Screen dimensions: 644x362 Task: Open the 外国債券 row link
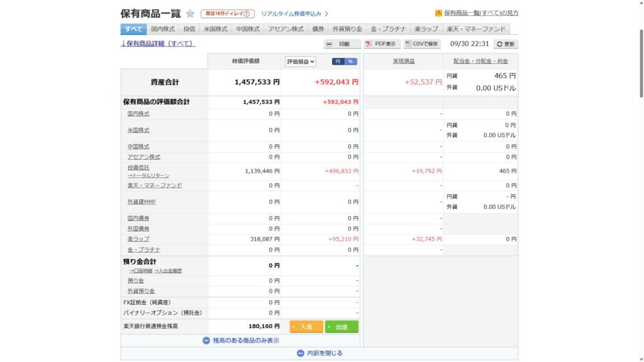pos(138,229)
